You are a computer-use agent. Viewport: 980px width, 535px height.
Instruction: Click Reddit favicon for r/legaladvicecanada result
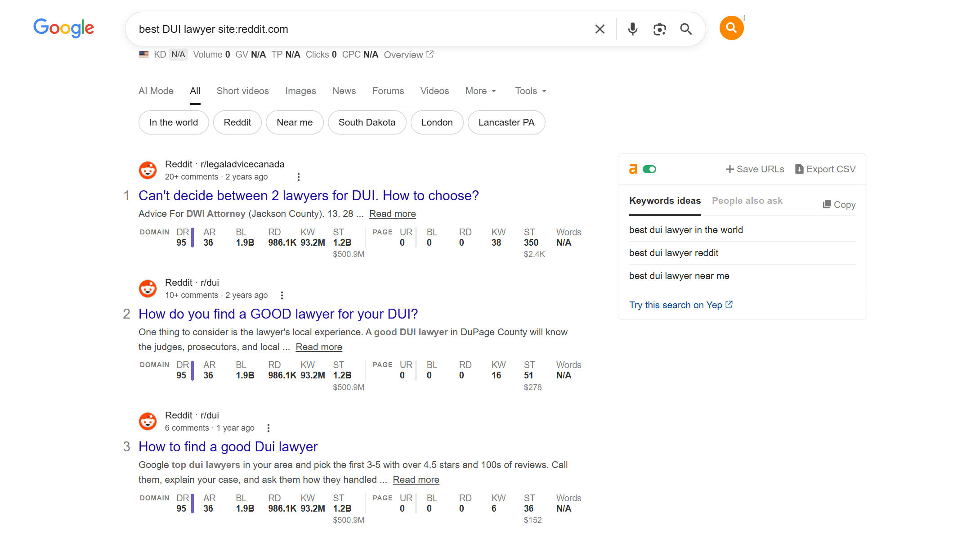tap(148, 170)
